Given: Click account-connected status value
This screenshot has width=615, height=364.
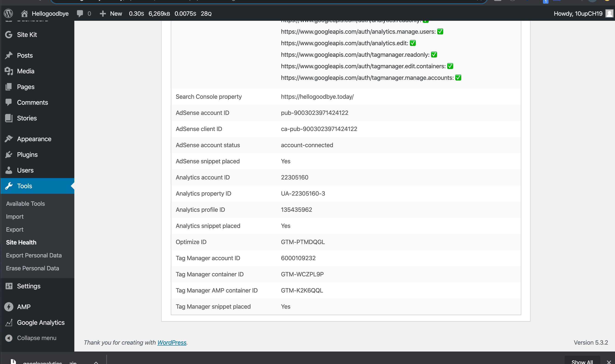Looking at the screenshot, I should pos(307,145).
